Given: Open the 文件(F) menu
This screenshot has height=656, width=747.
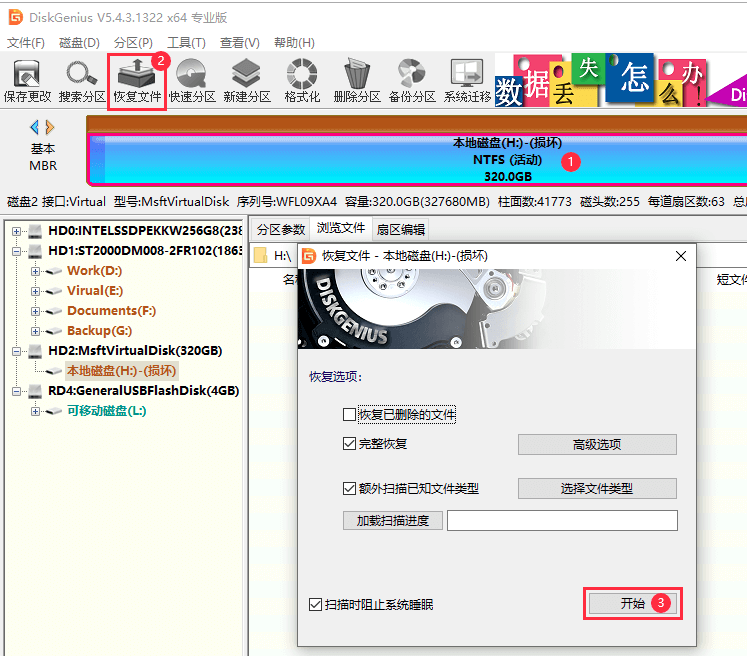Looking at the screenshot, I should (x=26, y=43).
